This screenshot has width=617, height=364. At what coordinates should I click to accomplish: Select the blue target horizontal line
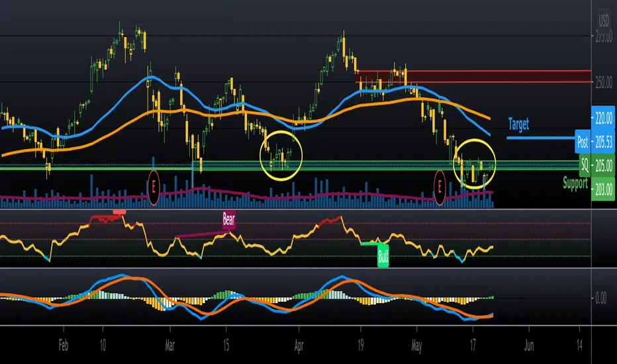click(x=541, y=138)
